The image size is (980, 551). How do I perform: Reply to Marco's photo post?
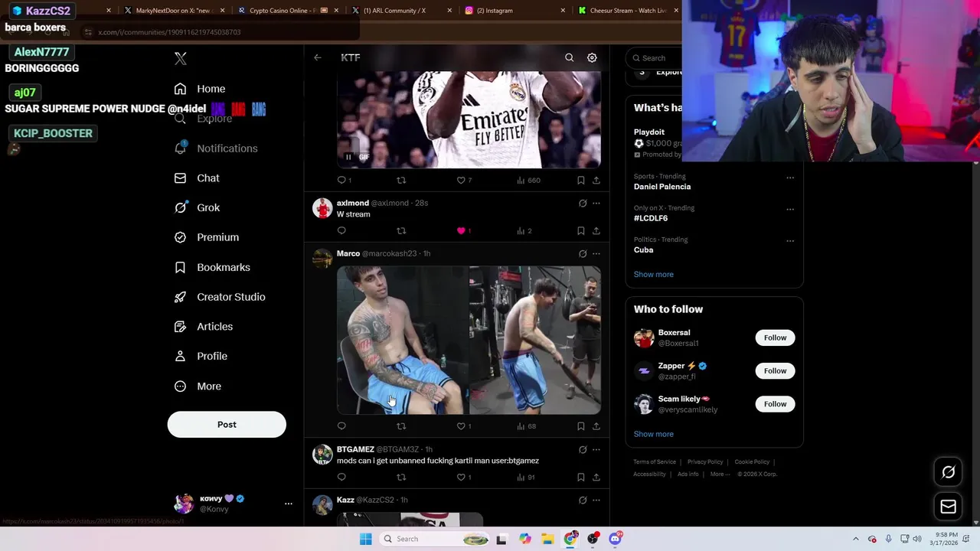coord(341,426)
